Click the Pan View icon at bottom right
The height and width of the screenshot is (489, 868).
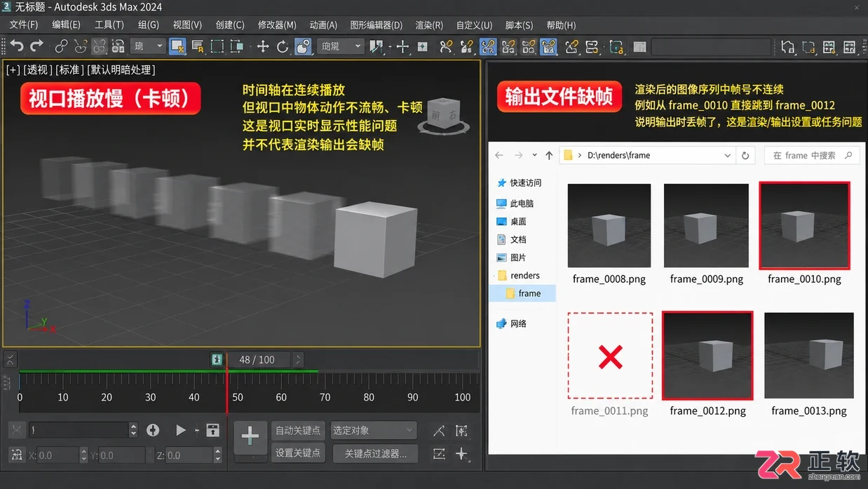tap(461, 454)
